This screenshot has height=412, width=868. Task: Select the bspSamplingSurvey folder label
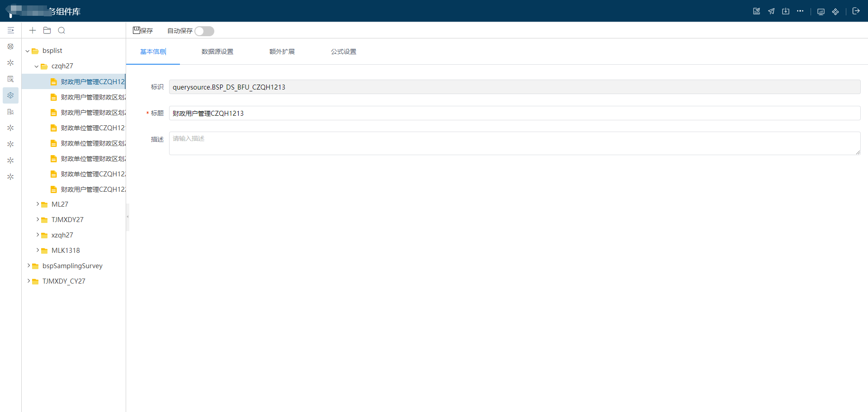(x=72, y=266)
